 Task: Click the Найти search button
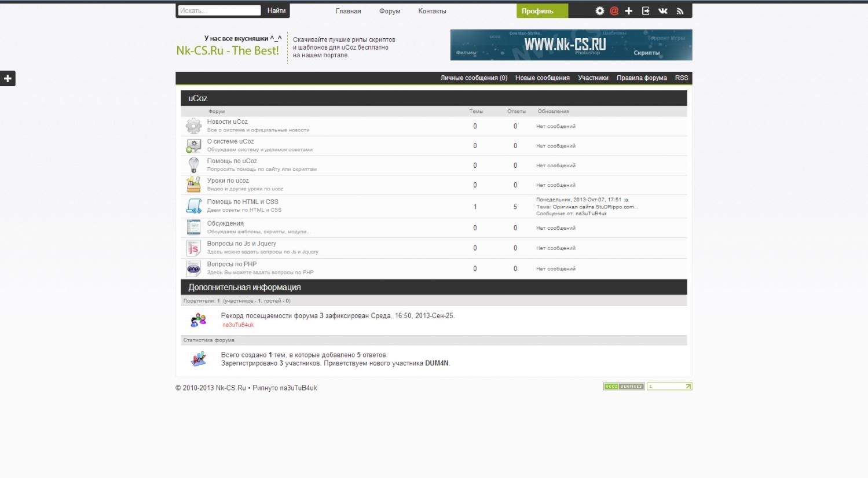(276, 10)
